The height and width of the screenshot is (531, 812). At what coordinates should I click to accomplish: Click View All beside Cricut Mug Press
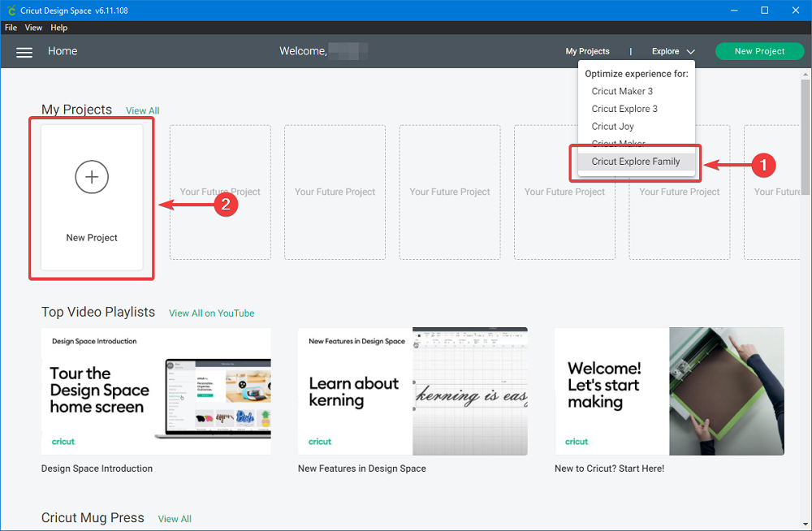pyautogui.click(x=175, y=519)
